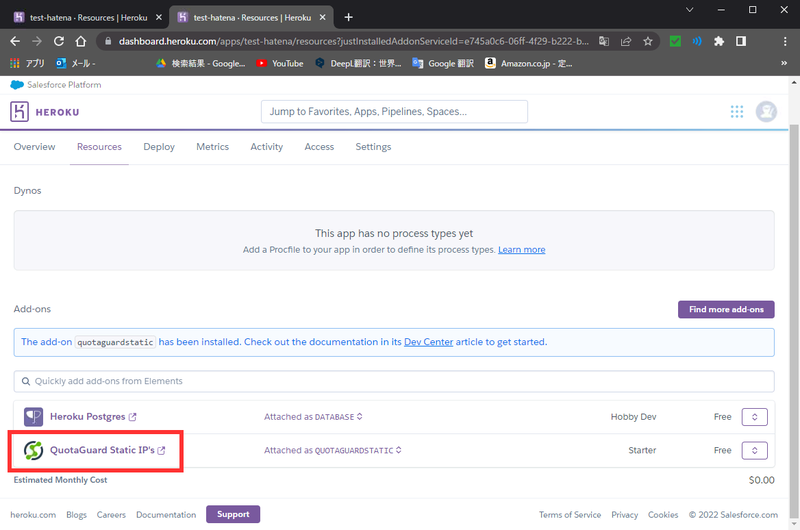
Task: Close the active test-hatena browser tab
Action: point(322,17)
